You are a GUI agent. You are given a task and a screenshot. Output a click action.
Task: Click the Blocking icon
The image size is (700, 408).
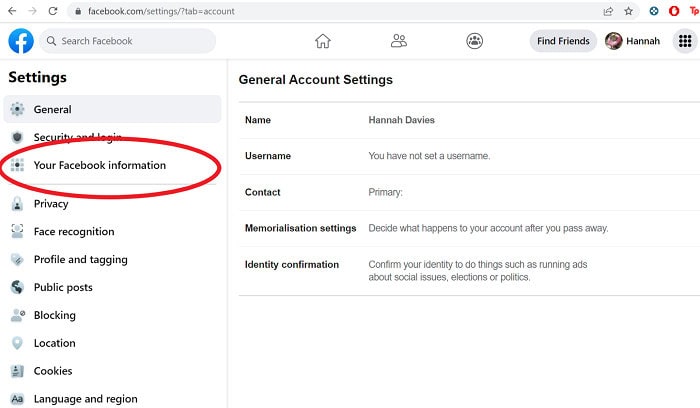pos(17,315)
